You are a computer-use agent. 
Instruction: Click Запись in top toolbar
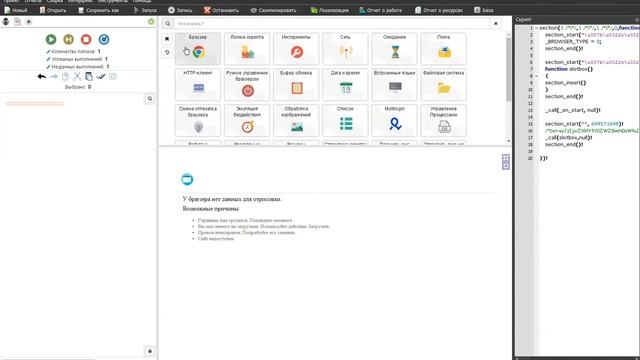(x=180, y=10)
